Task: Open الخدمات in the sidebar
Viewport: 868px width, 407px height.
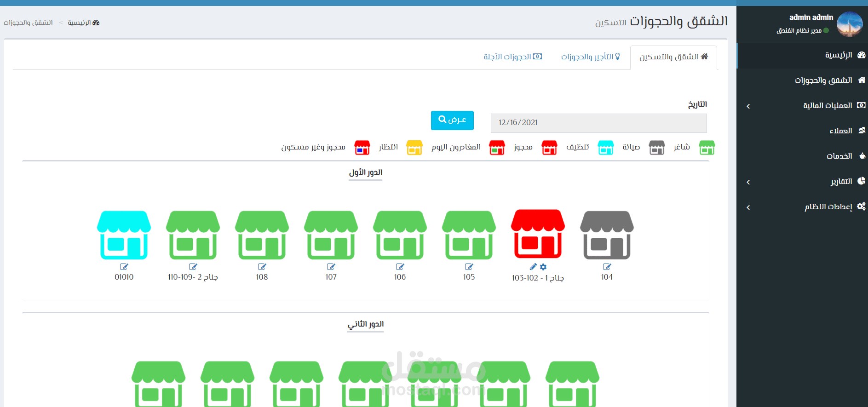Action: [x=802, y=156]
